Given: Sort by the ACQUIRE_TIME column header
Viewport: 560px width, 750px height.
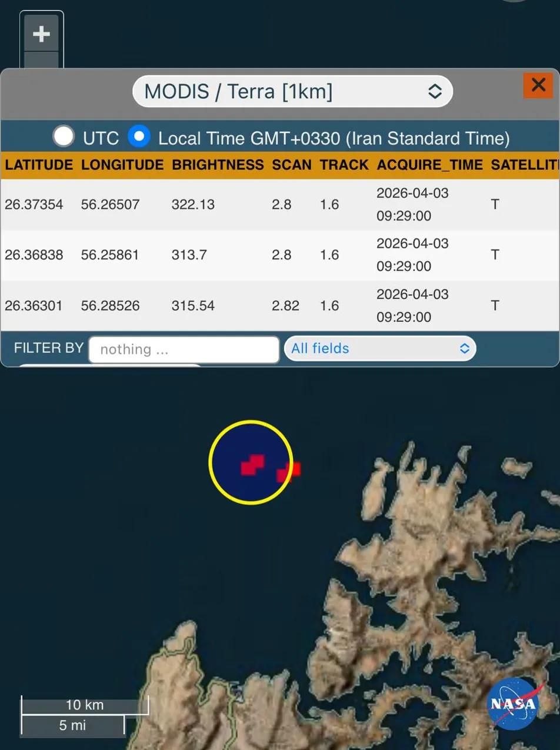Looking at the screenshot, I should 429,165.
